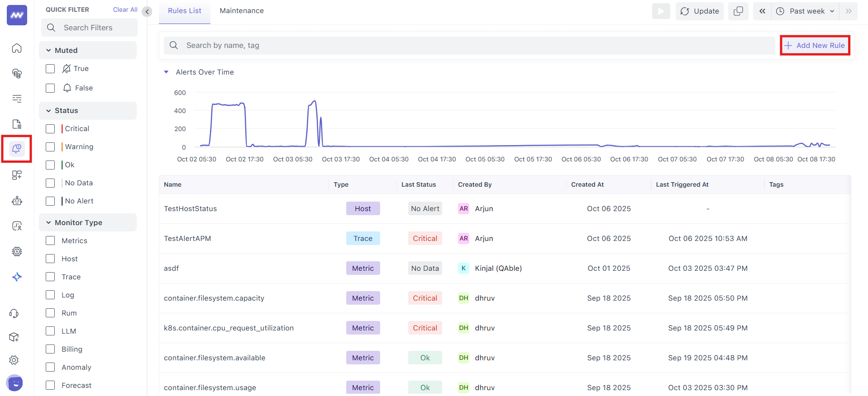Click the Add New Rule button
This screenshot has height=396, width=868.
click(815, 45)
